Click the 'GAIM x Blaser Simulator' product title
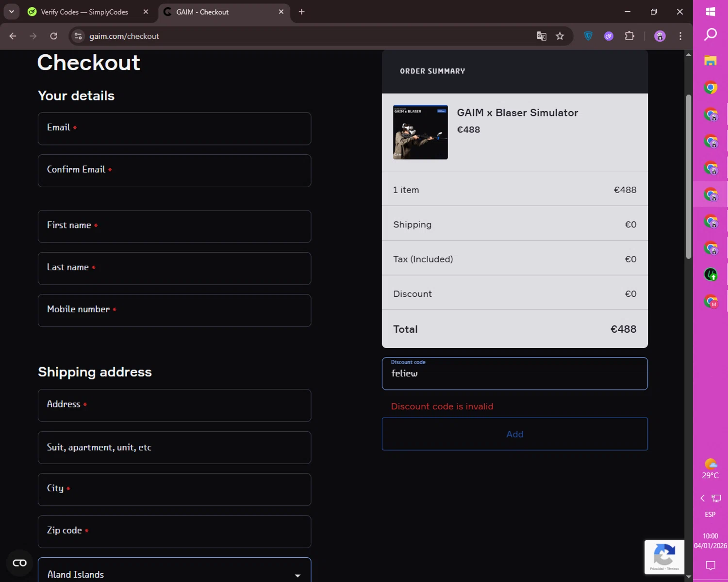This screenshot has width=728, height=582. (x=517, y=113)
